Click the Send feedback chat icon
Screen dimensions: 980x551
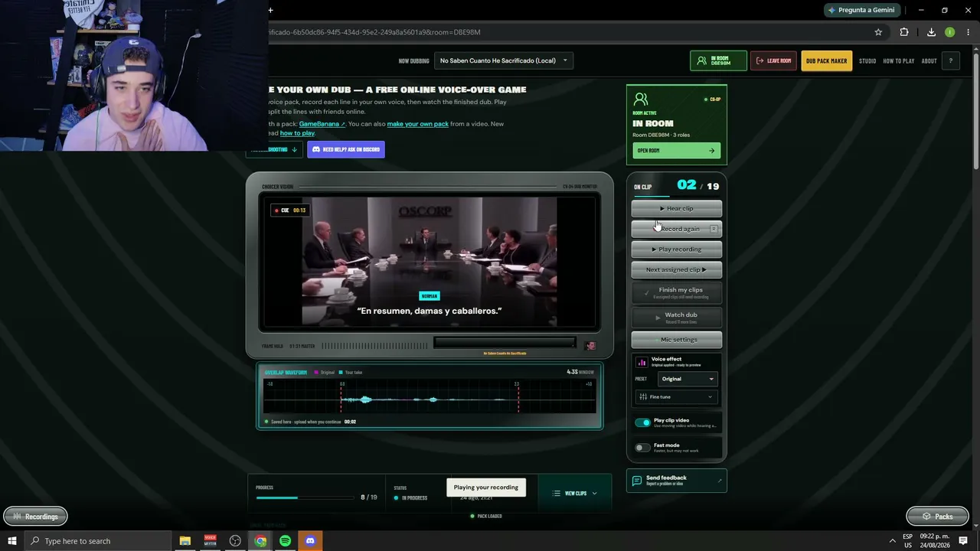pyautogui.click(x=637, y=481)
